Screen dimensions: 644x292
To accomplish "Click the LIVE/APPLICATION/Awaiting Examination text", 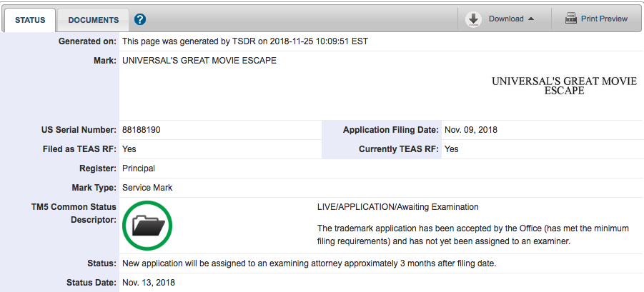I will [397, 207].
